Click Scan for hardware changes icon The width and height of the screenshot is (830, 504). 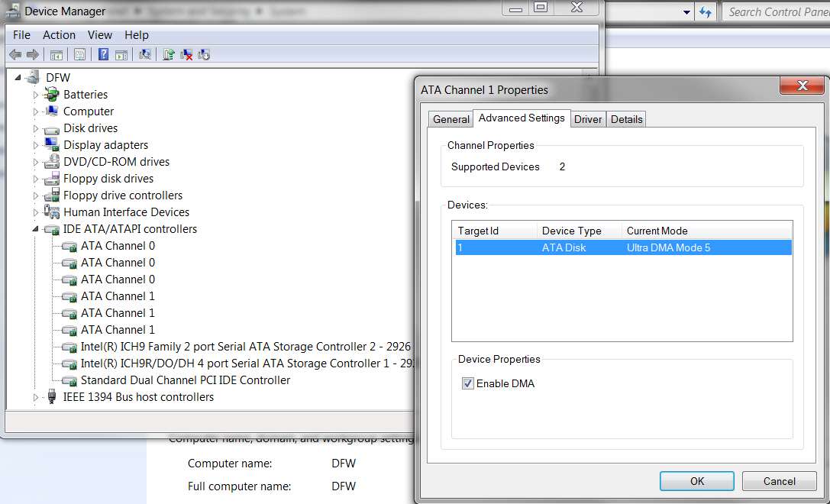[x=144, y=54]
